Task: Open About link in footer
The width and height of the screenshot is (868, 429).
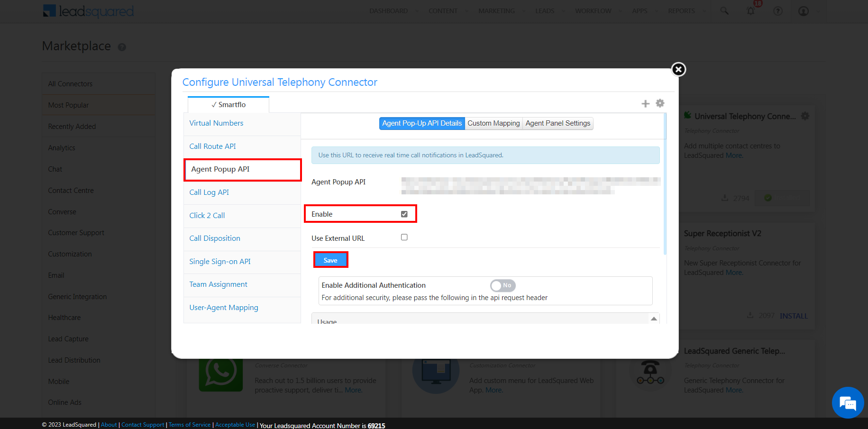Action: click(x=109, y=425)
